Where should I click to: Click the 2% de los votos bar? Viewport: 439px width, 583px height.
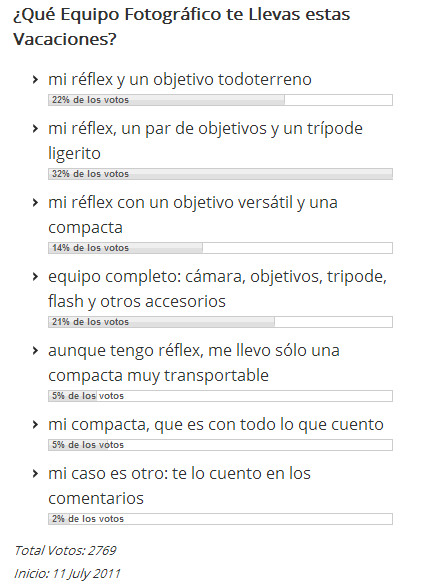220,519
